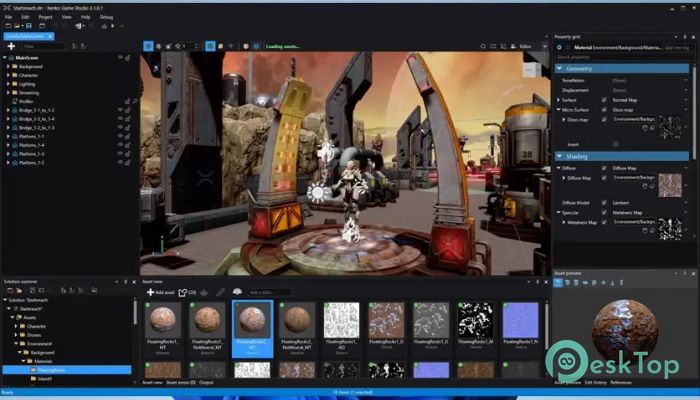Click the globe icon in the scene toolbar
This screenshot has width=700, height=400.
pyautogui.click(x=158, y=46)
